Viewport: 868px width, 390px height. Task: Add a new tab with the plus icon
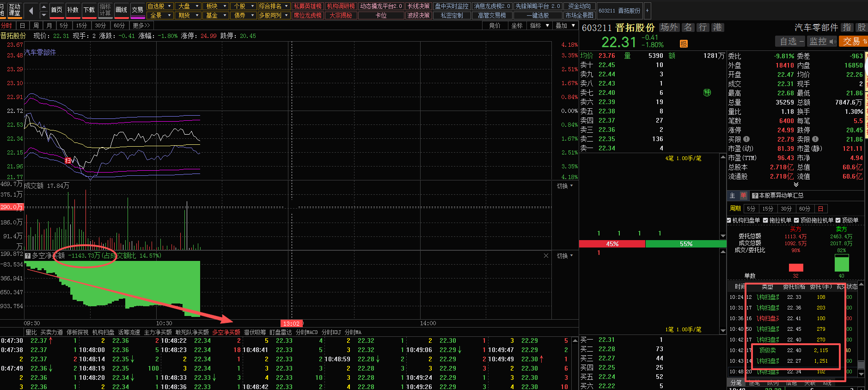tap(647, 10)
